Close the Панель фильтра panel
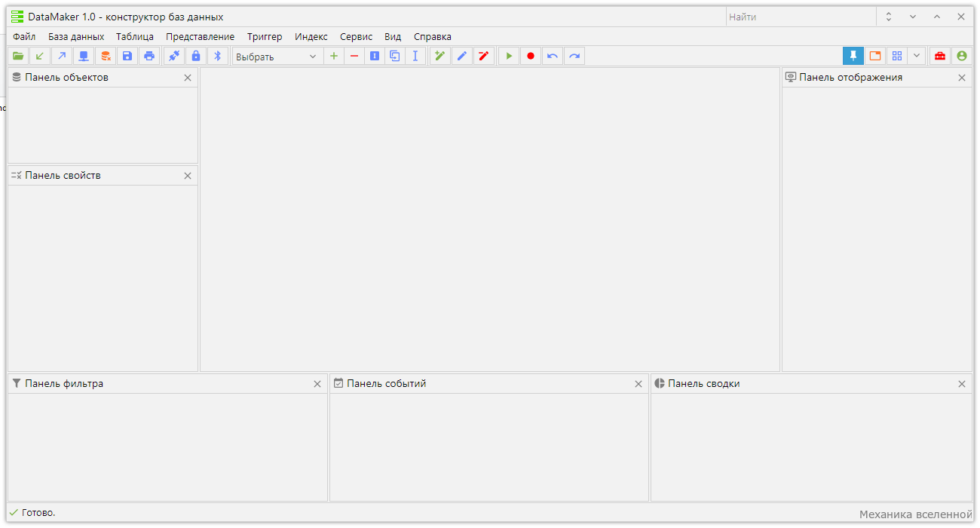This screenshot has width=980, height=528. [317, 384]
